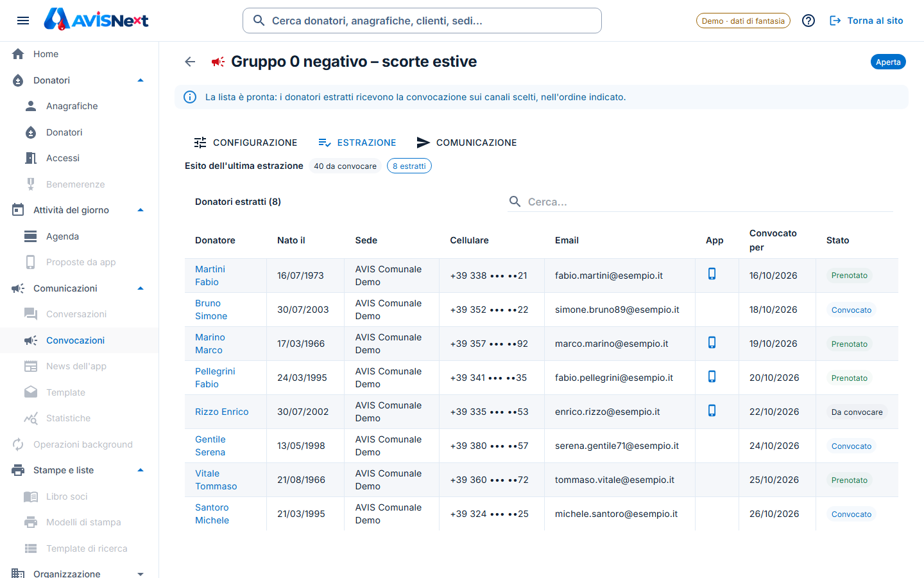
Task: Expand the Organizzazione sidebar section
Action: point(141,574)
